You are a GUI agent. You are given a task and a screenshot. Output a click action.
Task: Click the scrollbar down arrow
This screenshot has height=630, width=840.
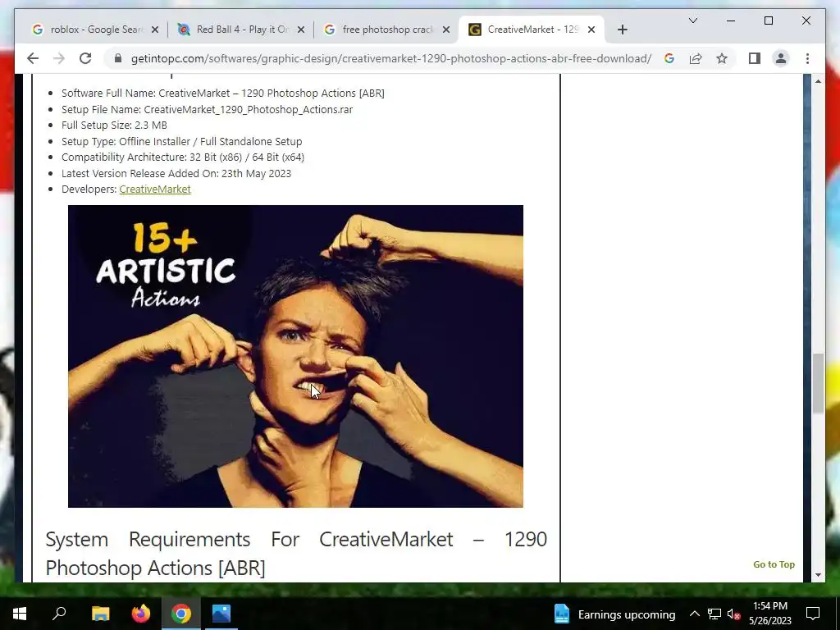click(x=818, y=575)
